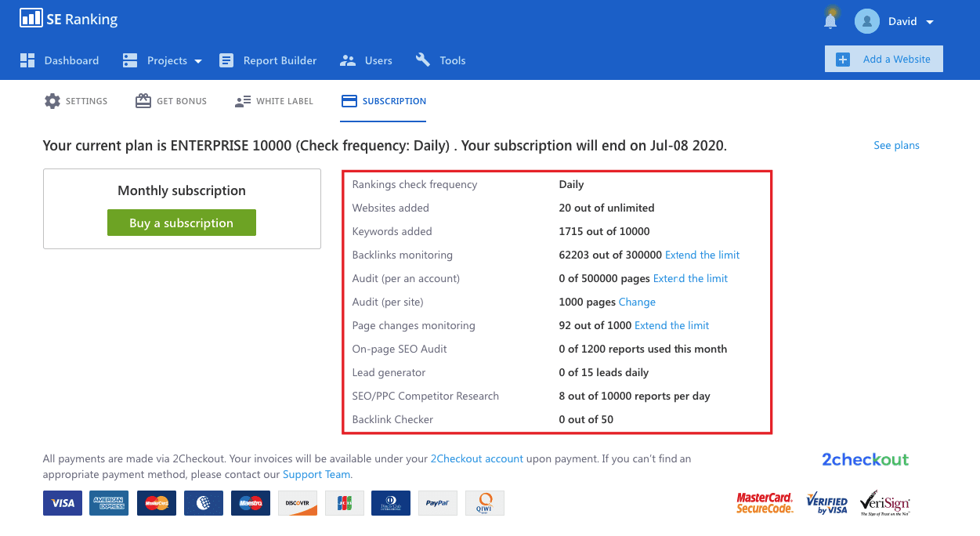Click the Get Bonus gift icon
The image size is (980, 536).
[x=143, y=101]
